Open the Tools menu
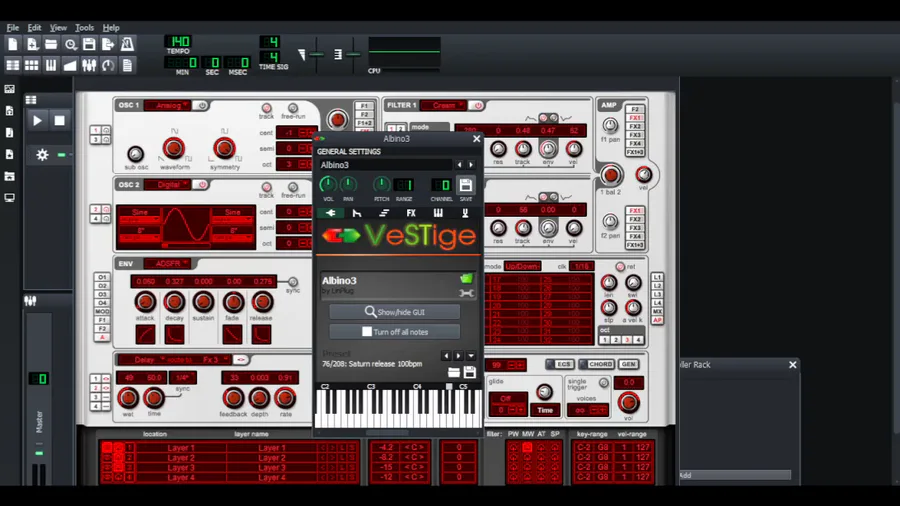900x506 pixels. (84, 28)
